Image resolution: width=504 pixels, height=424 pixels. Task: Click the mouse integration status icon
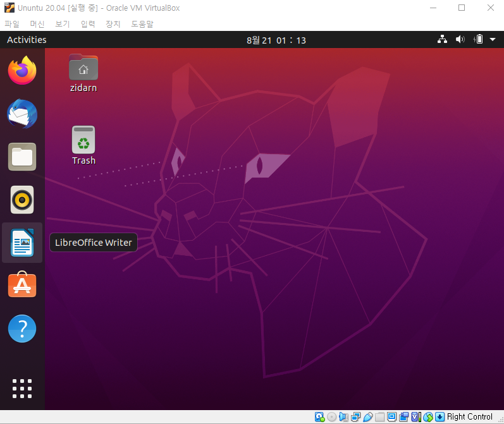pos(428,417)
